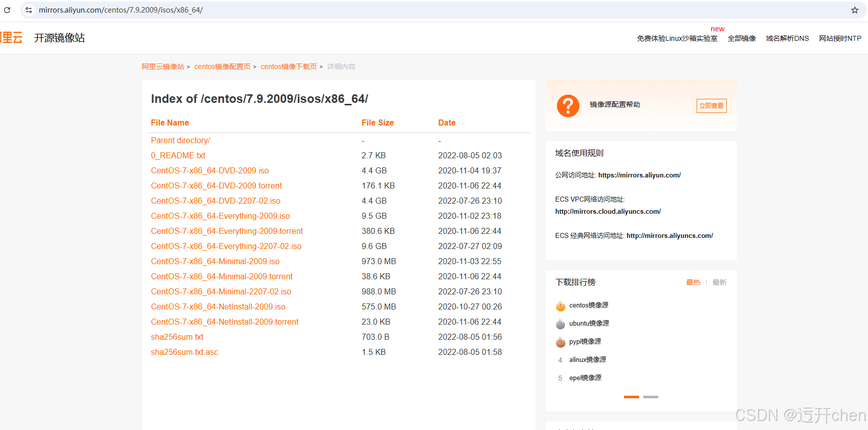Go to 阿里云镜像站 breadcrumb

click(163, 67)
